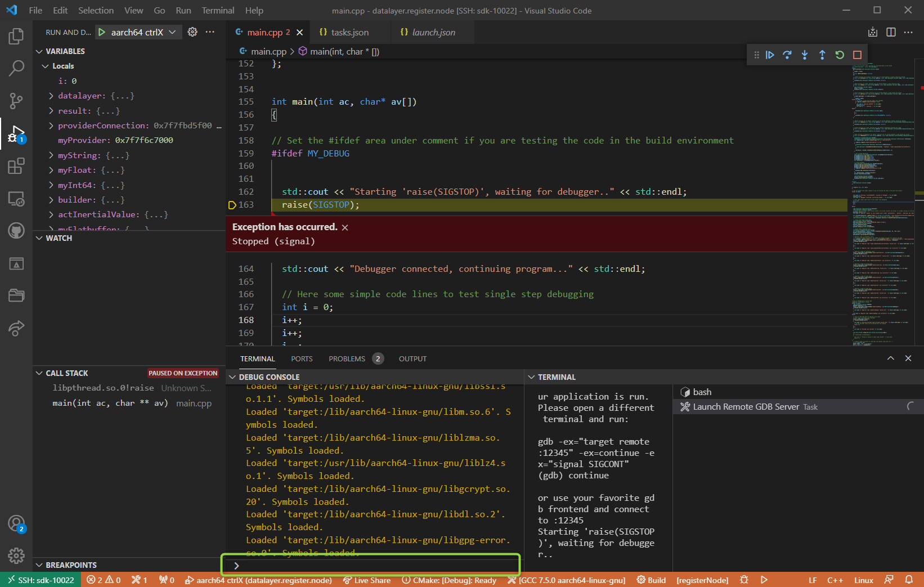924x587 pixels.
Task: Start a Live Share session from the status bar
Action: pos(367,580)
